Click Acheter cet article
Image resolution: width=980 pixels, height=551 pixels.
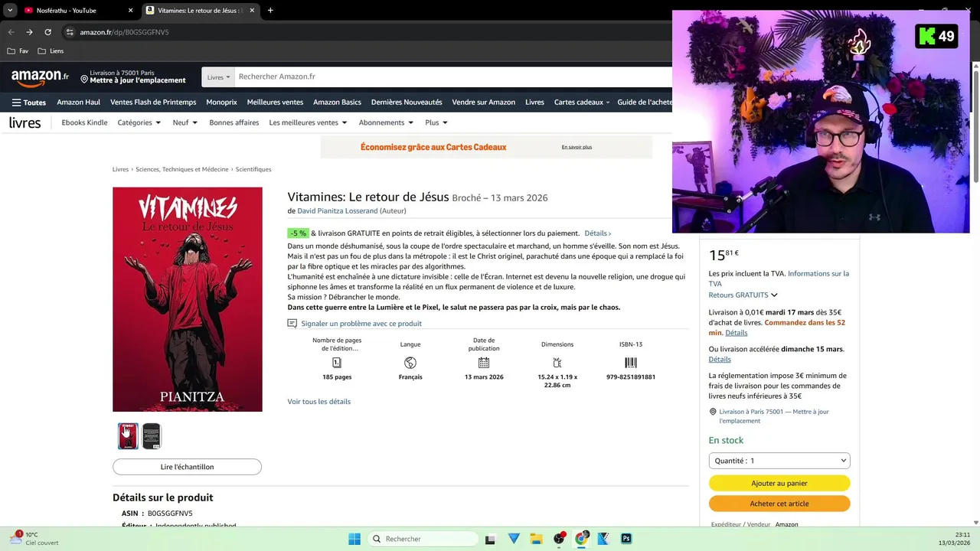(779, 504)
